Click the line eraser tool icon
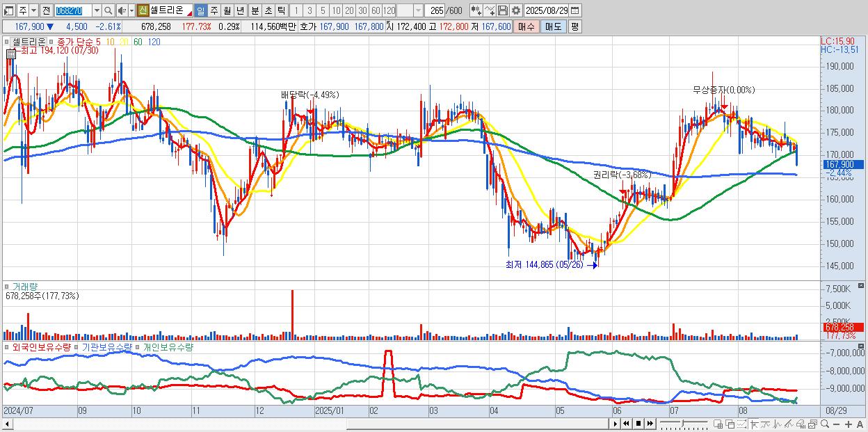 tap(789, 424)
